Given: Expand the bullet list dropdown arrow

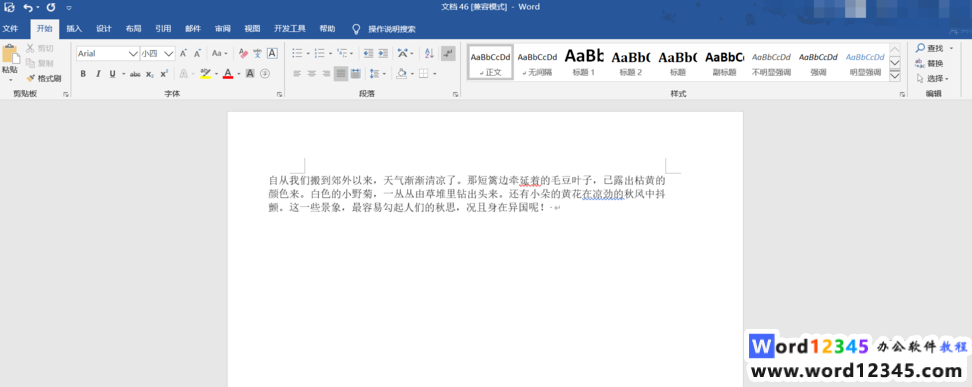Looking at the screenshot, I should (x=307, y=54).
